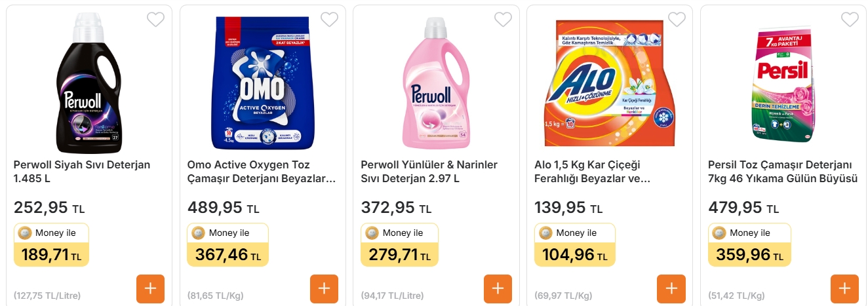Open Perwoll Siyah Sıvı Deterjan 1.485 L title

click(x=82, y=172)
